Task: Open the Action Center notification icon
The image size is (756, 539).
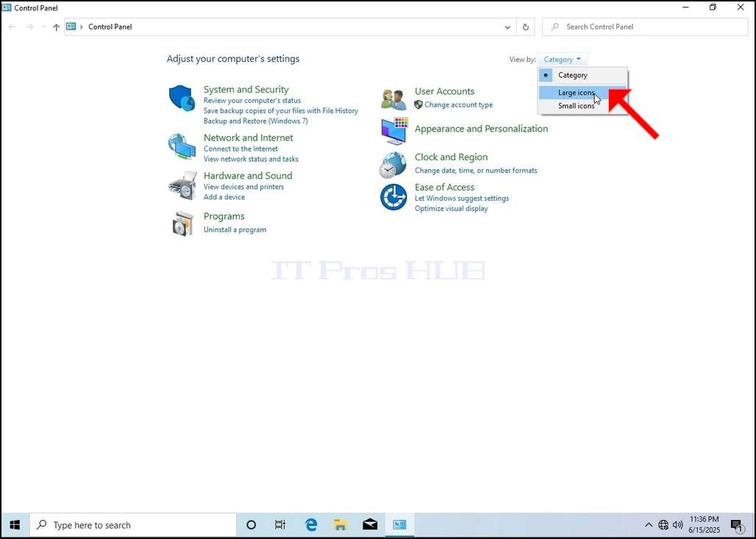Action: [x=736, y=525]
